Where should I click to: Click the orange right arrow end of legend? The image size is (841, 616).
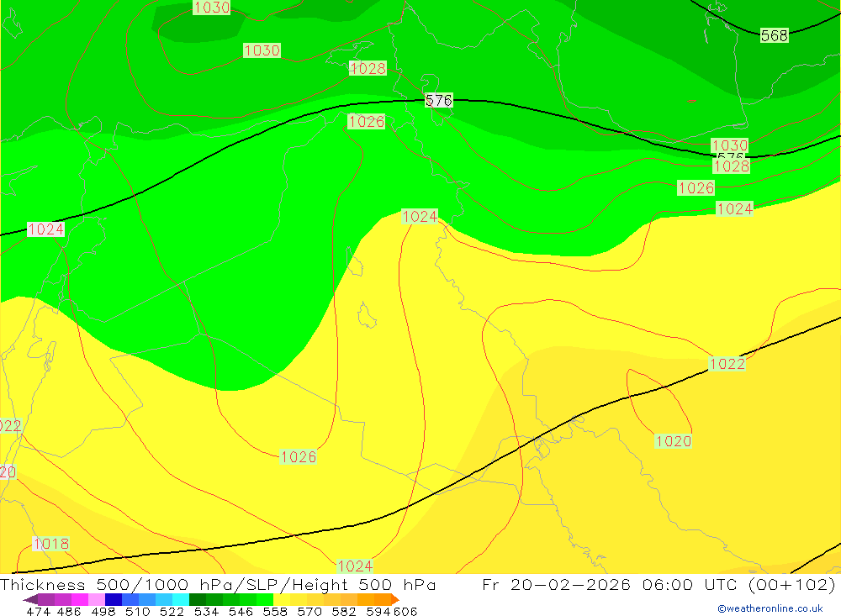tap(394, 599)
